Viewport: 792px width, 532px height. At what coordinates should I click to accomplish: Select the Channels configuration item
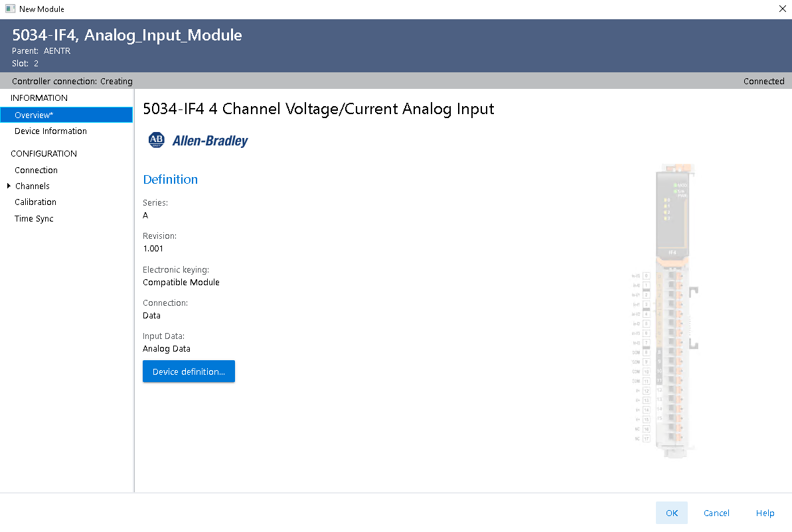point(33,186)
